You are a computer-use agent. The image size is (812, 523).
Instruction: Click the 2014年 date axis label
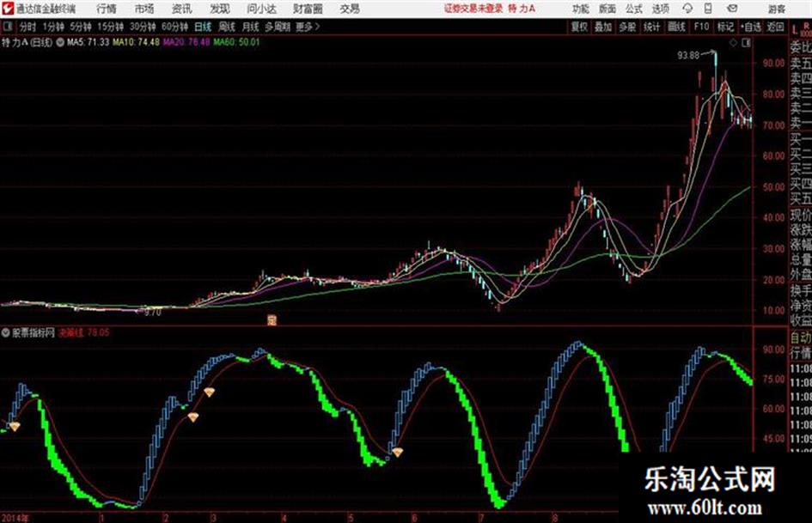pos(15,518)
